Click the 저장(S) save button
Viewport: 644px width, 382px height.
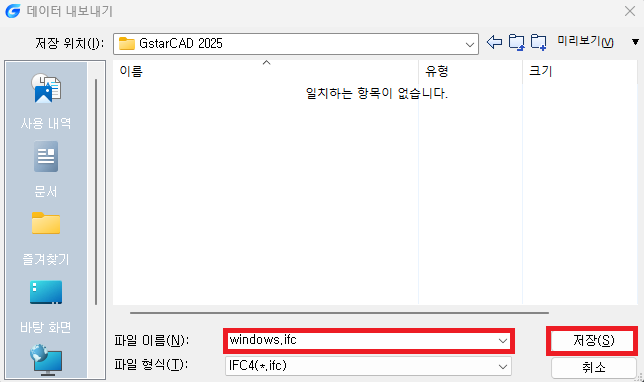tap(593, 341)
